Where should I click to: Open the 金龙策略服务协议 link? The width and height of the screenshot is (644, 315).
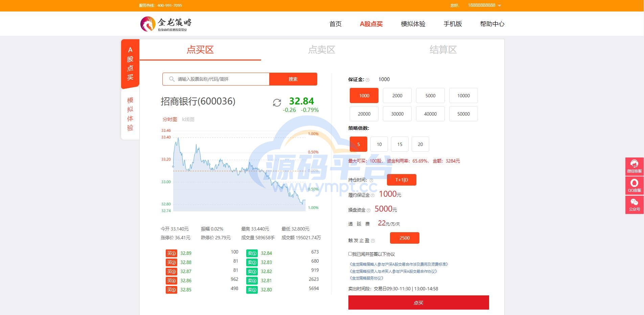pos(367,278)
